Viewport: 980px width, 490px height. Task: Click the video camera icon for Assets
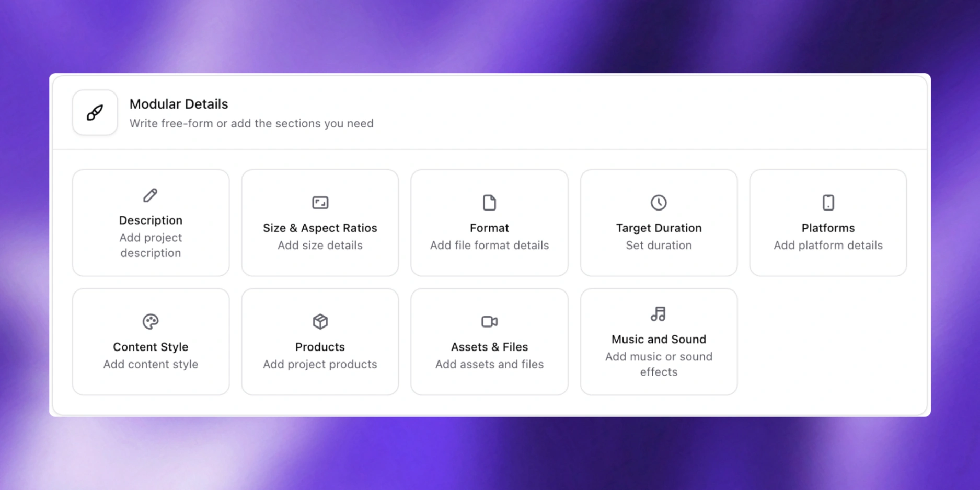click(489, 321)
